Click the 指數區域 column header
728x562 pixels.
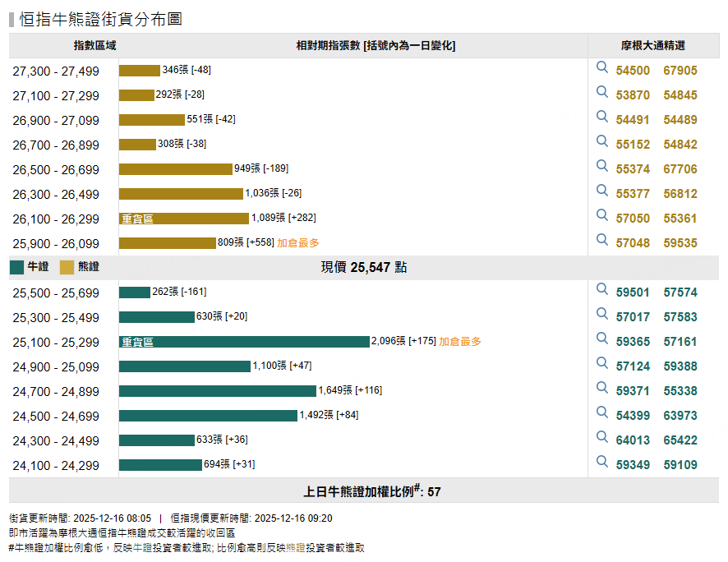pos(94,45)
